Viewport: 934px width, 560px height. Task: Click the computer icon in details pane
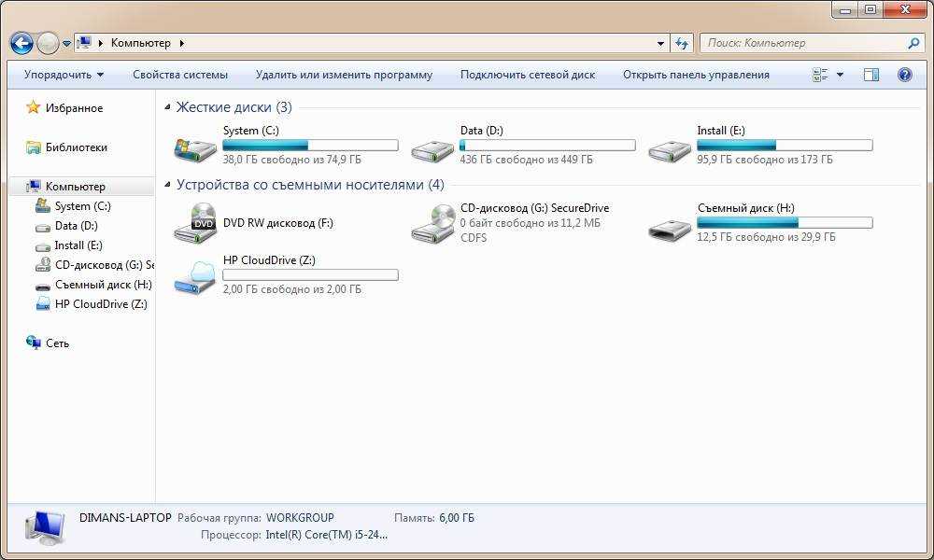coord(46,527)
